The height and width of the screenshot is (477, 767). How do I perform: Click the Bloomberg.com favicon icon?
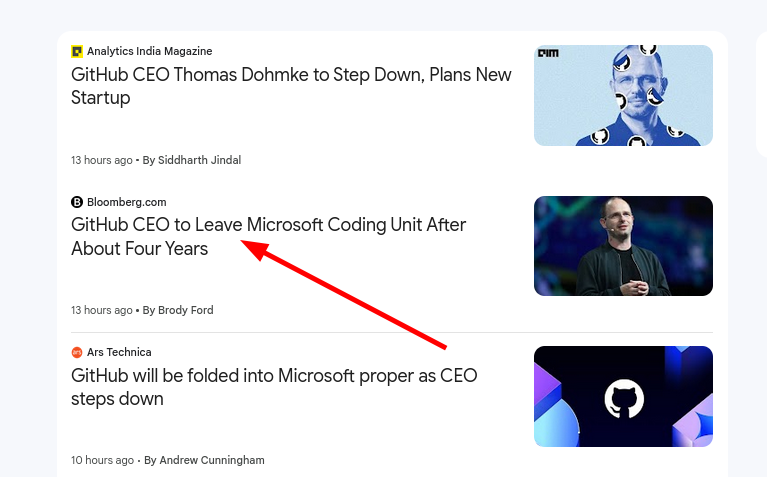point(77,202)
